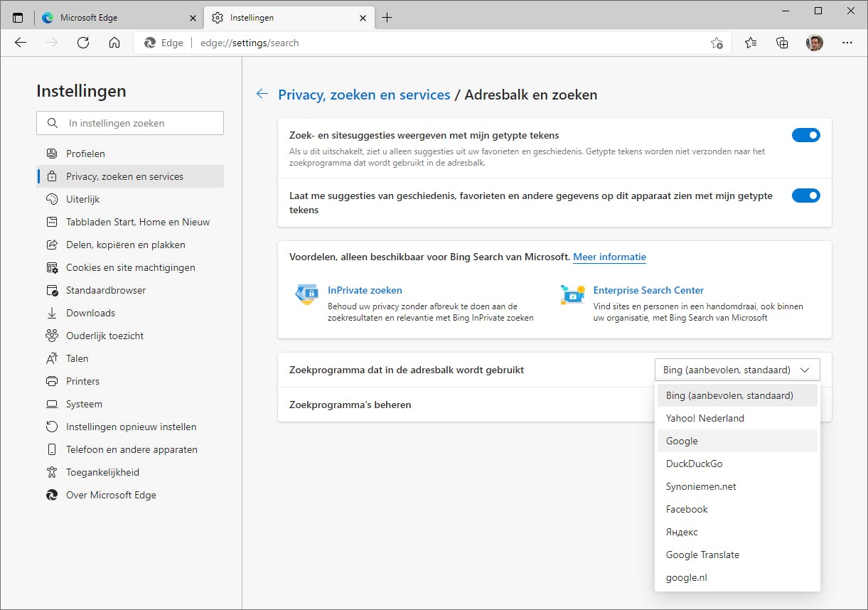
Task: Select google.nl from the list
Action: tap(737, 577)
